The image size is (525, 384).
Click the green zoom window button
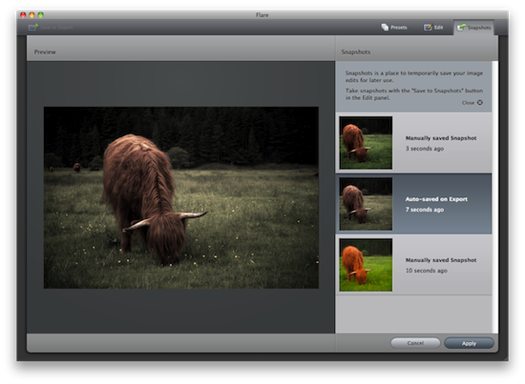pyautogui.click(x=41, y=15)
